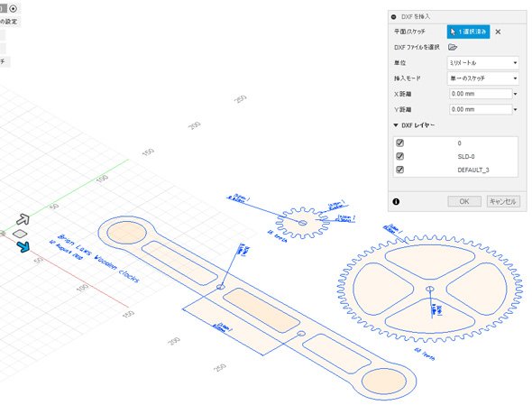Uncheck the DEFAULT_3 layer checkbox

click(400, 170)
